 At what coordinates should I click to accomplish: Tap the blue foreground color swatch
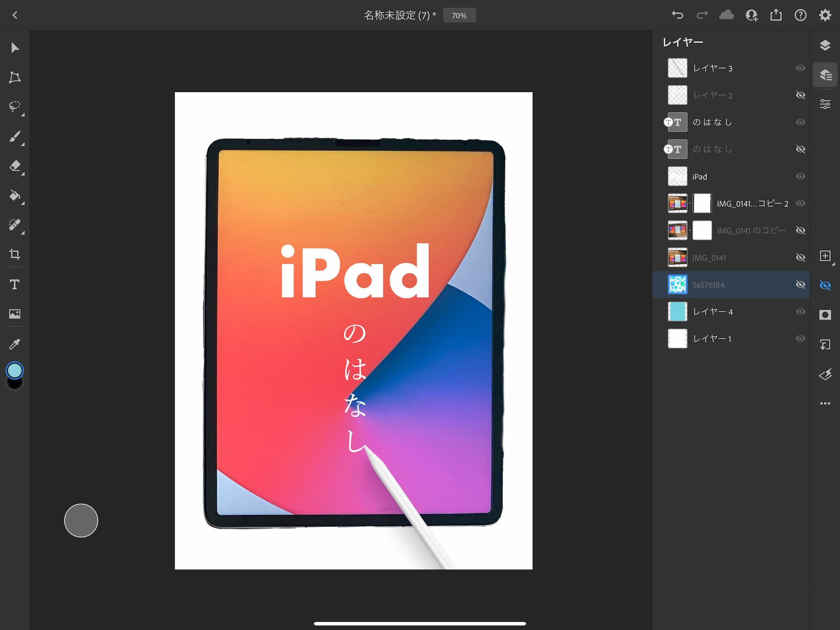(x=15, y=370)
